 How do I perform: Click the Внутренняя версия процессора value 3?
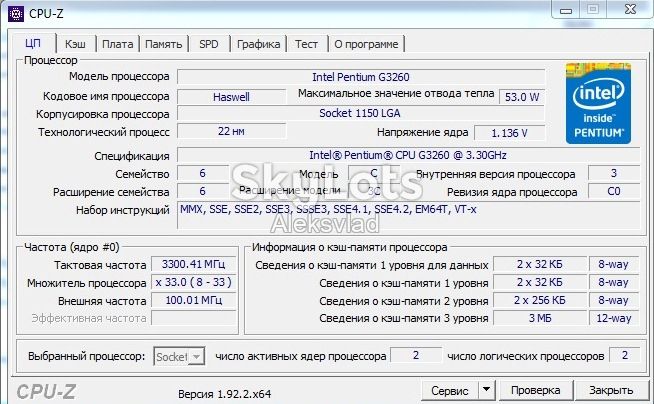pyautogui.click(x=614, y=173)
